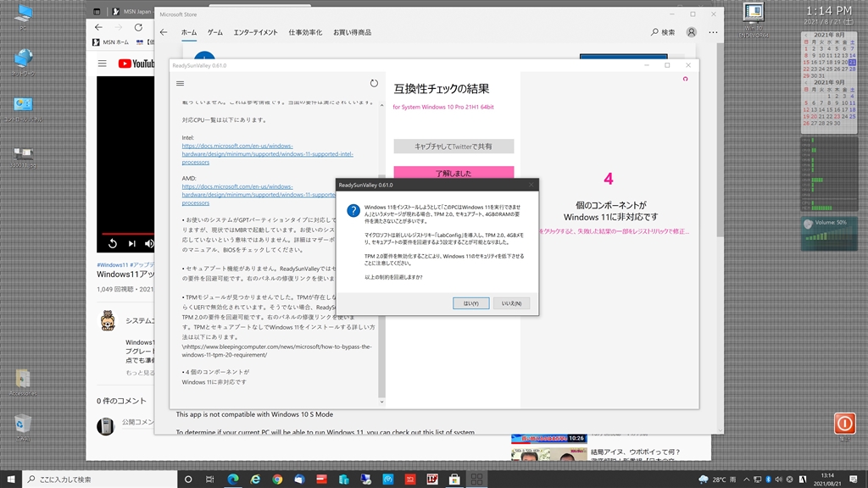Open Internet Explorer from taskbar
The width and height of the screenshot is (868, 488).
255,480
